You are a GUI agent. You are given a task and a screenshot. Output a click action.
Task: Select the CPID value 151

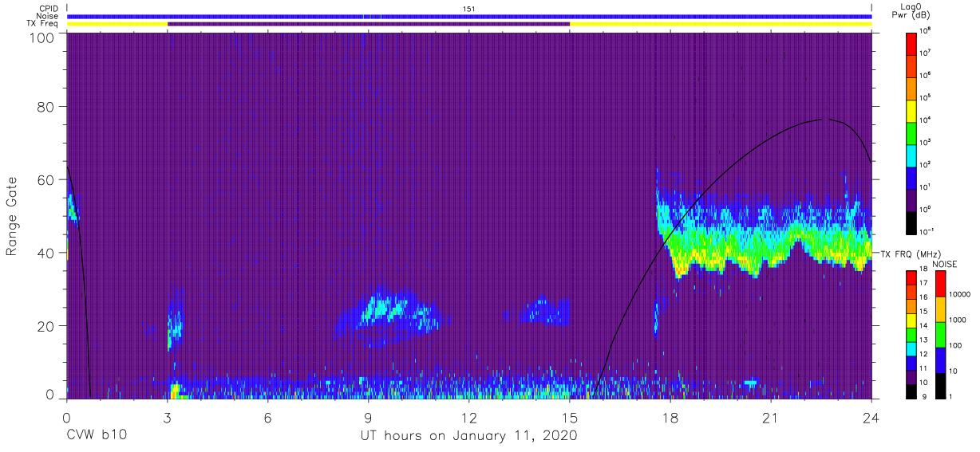click(x=469, y=8)
